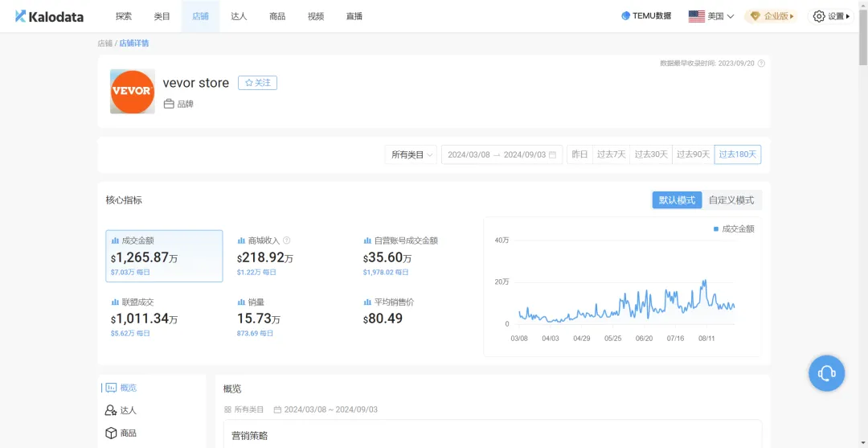The image size is (868, 448).
Task: Click the 商品 sidebar box icon
Action: [x=111, y=433]
